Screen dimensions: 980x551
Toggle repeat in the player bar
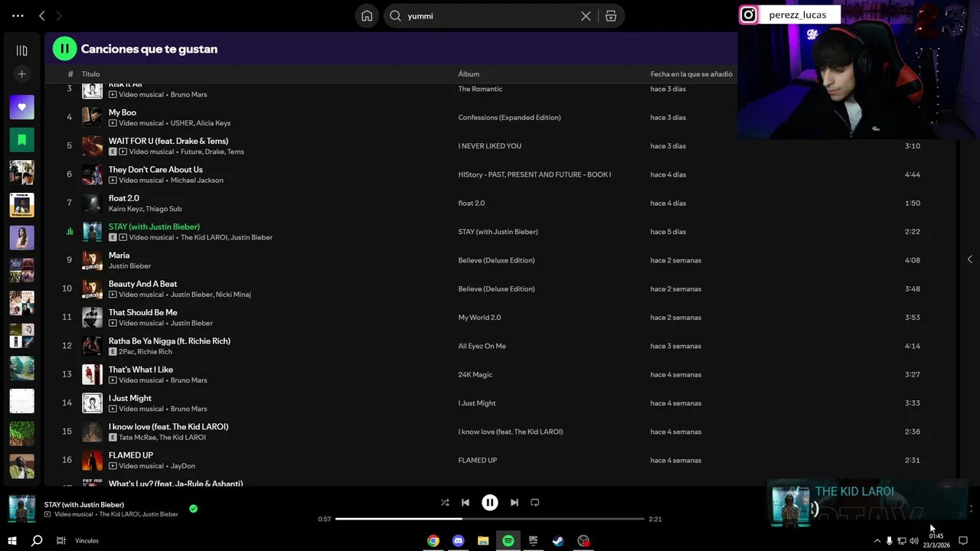pyautogui.click(x=535, y=503)
